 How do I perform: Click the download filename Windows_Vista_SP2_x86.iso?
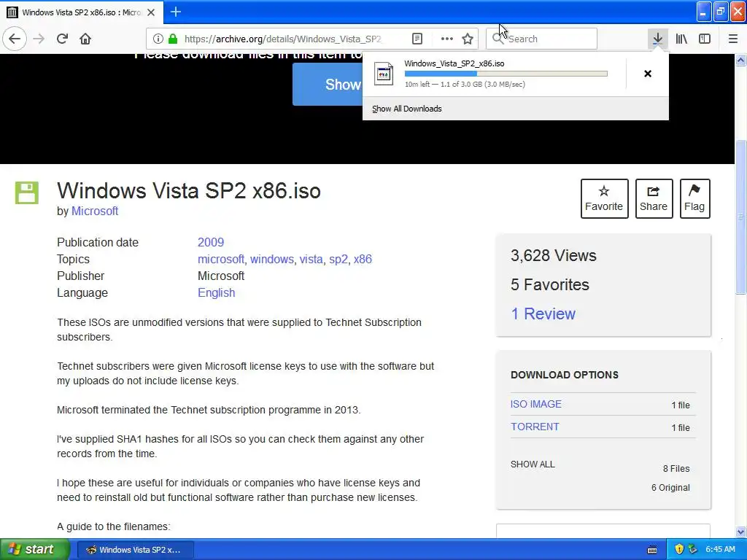tap(454, 63)
